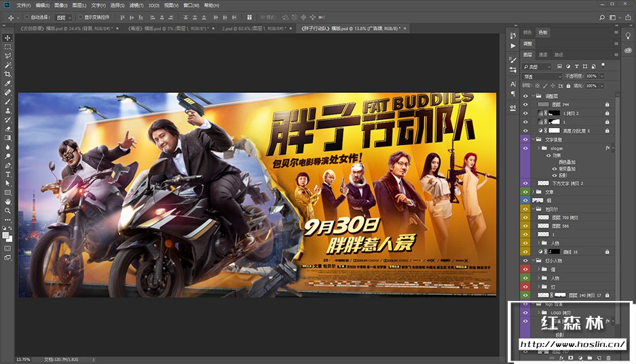Select the Healing Brush tool
The width and height of the screenshot is (636, 364).
[7, 92]
